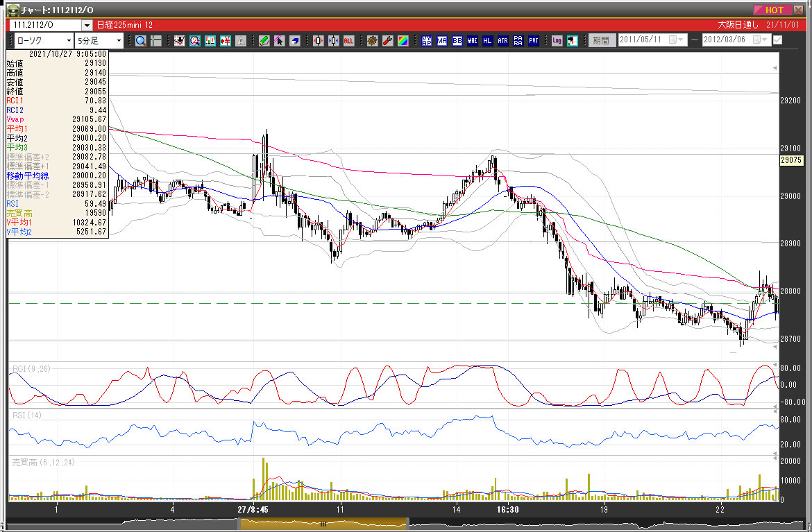812x532 pixels.
Task: Click the red wrench tool icon
Action: (x=387, y=40)
